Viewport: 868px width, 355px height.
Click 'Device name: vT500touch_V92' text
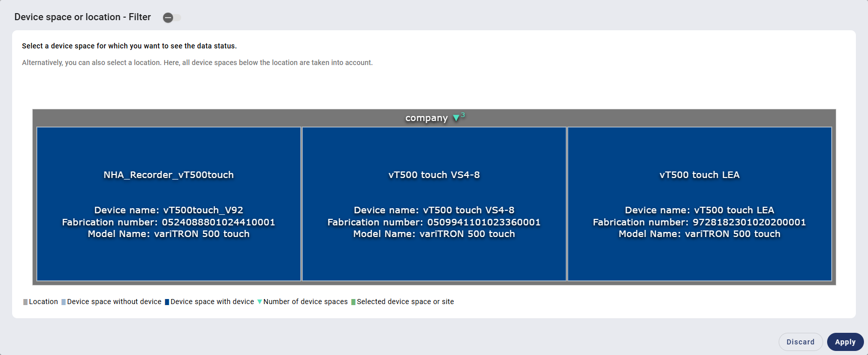(x=169, y=210)
